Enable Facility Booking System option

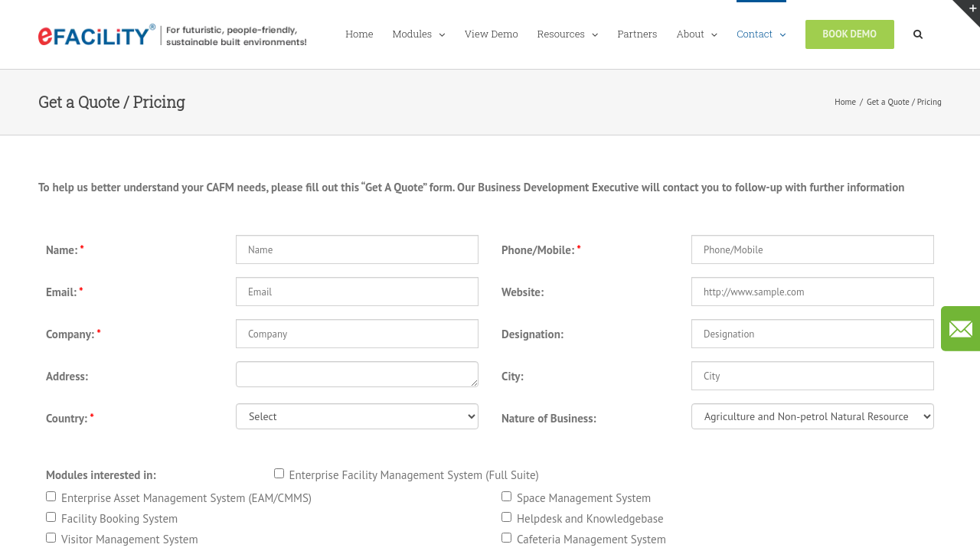coord(51,517)
